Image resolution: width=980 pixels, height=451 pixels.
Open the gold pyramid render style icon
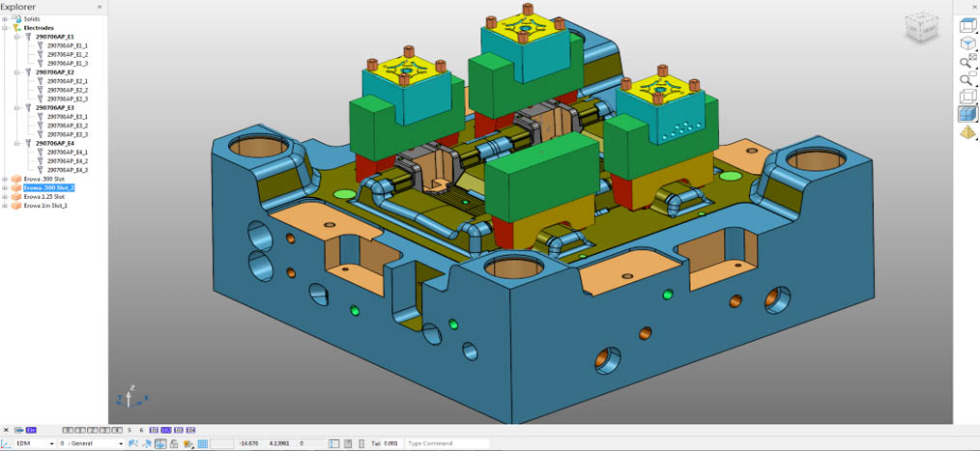pyautogui.click(x=966, y=132)
